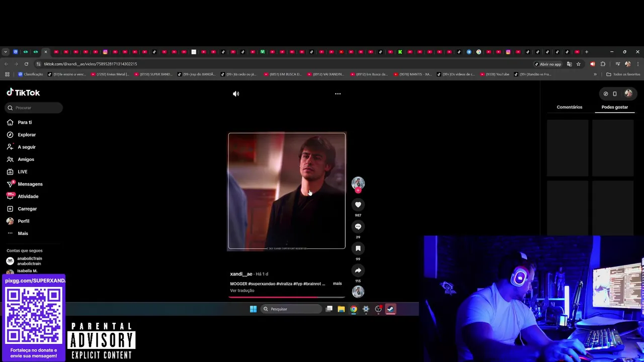Click Ver tradução link
The image size is (644, 362).
pyautogui.click(x=242, y=291)
